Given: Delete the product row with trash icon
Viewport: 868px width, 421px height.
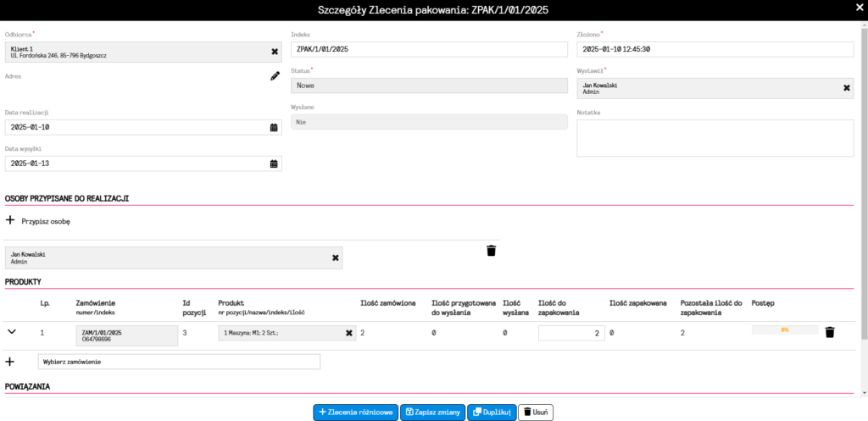Looking at the screenshot, I should tap(830, 332).
